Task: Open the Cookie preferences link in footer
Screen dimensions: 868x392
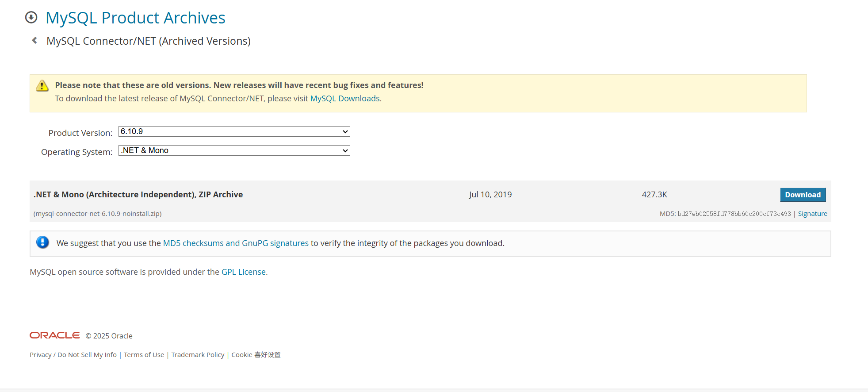Action: click(256, 355)
